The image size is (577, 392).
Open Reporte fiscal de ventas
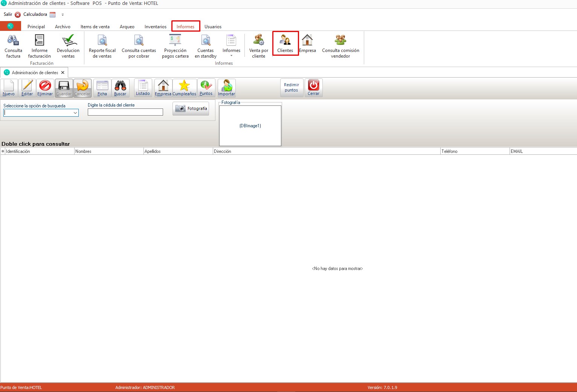[102, 46]
